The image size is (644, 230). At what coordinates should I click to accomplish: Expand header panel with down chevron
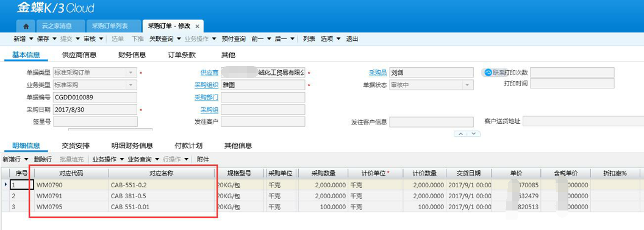click(x=474, y=134)
